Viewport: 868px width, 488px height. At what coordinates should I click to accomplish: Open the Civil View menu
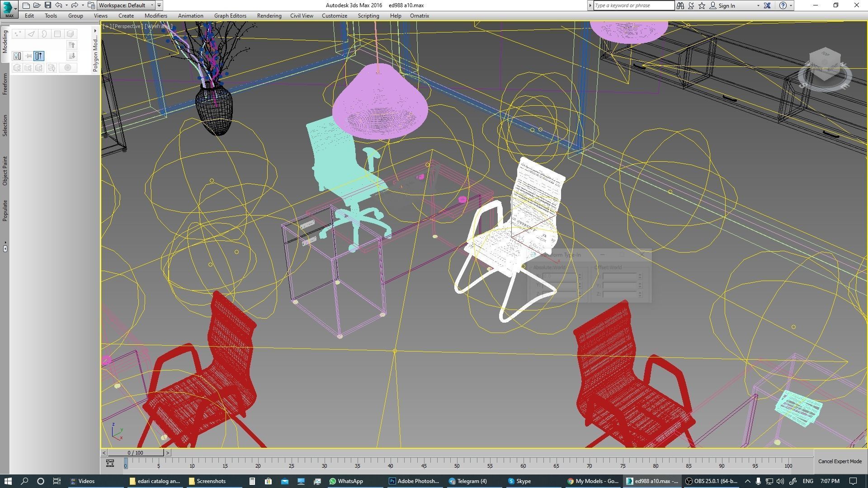tap(302, 16)
